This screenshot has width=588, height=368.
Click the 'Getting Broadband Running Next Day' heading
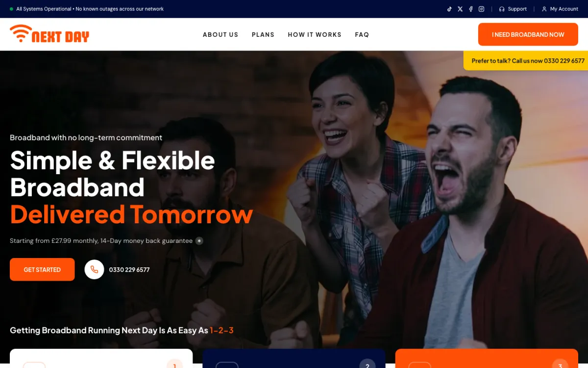click(x=122, y=331)
